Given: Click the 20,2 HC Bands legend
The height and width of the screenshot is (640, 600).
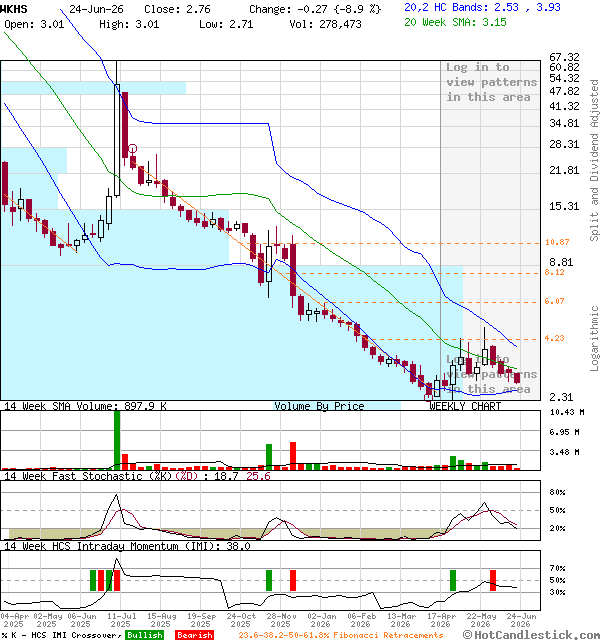Looking at the screenshot, I should point(482,7).
